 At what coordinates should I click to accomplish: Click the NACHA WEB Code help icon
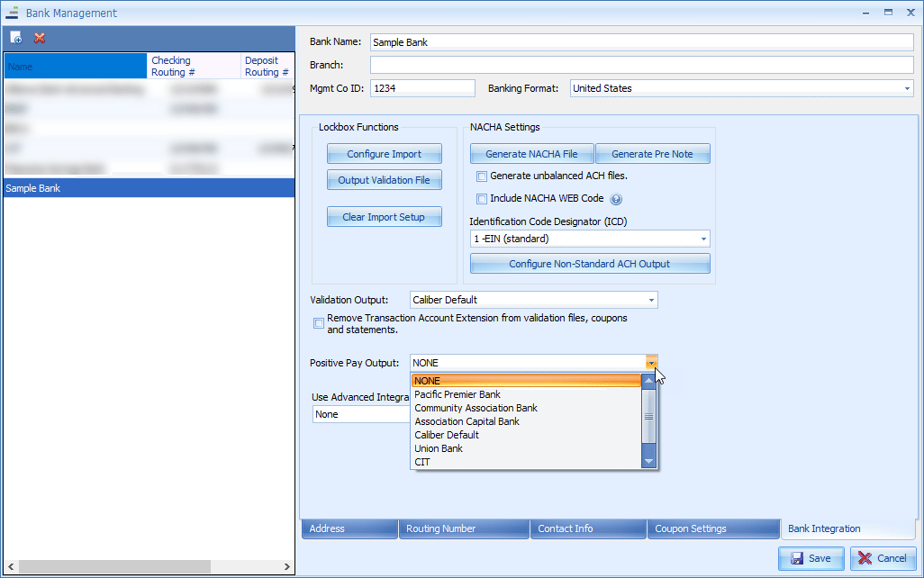tap(616, 199)
